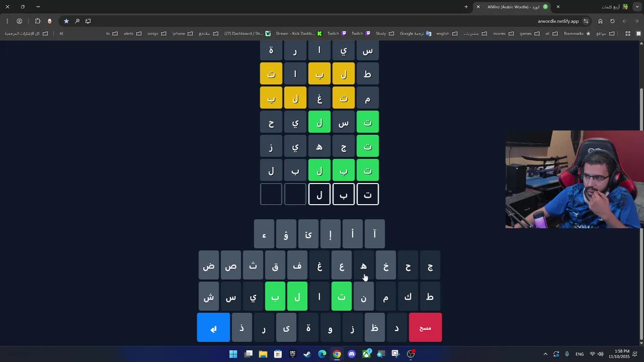The height and width of the screenshot is (362, 644).
Task: Tap the green ل key
Action: [297, 297]
